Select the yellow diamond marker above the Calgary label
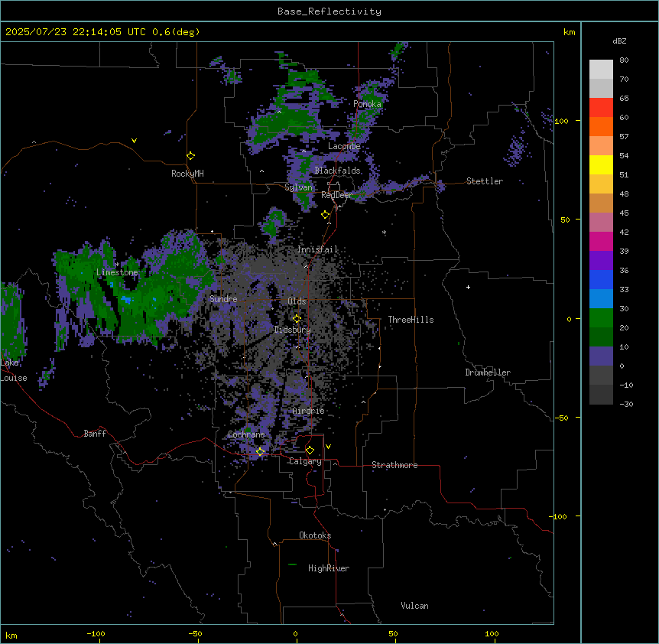659x644 pixels. pyautogui.click(x=310, y=450)
